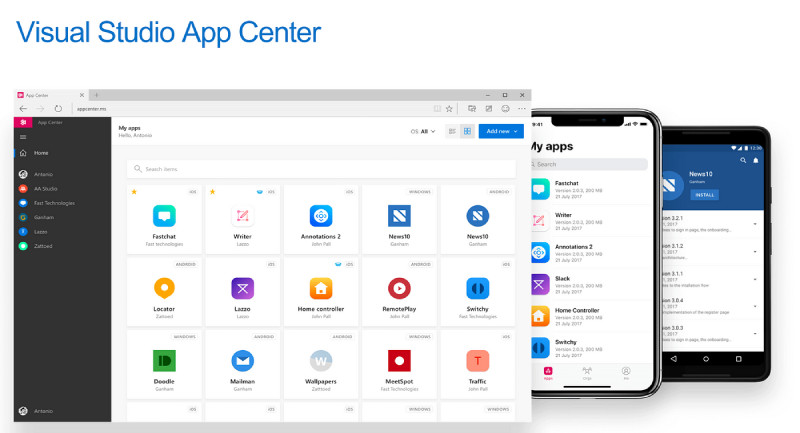Open browser more options ellipsis
The image size is (800, 433).
(521, 109)
